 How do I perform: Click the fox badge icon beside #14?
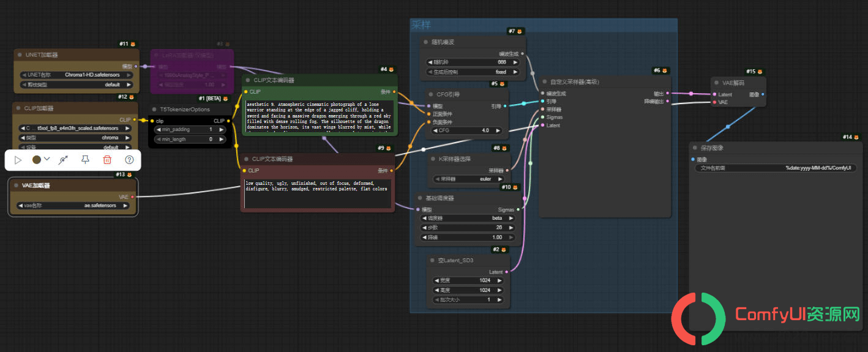[x=856, y=137]
